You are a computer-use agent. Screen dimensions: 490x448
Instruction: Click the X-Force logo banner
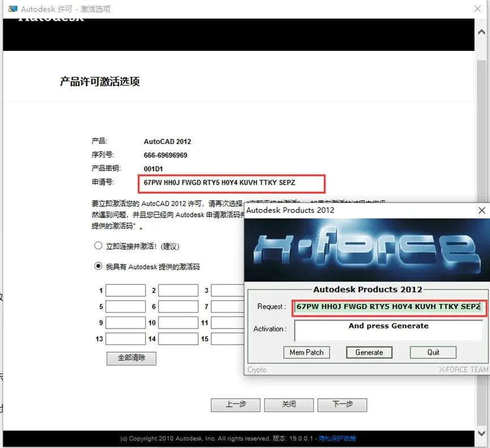(367, 250)
